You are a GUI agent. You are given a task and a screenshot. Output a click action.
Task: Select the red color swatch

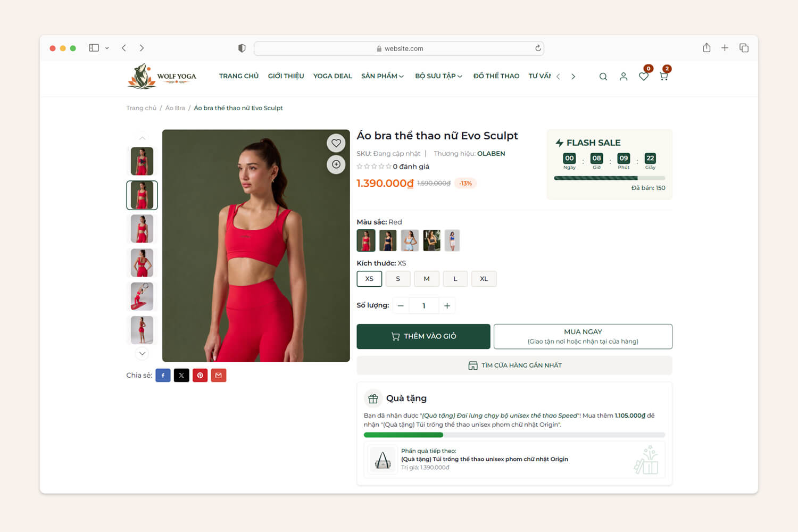pyautogui.click(x=366, y=240)
